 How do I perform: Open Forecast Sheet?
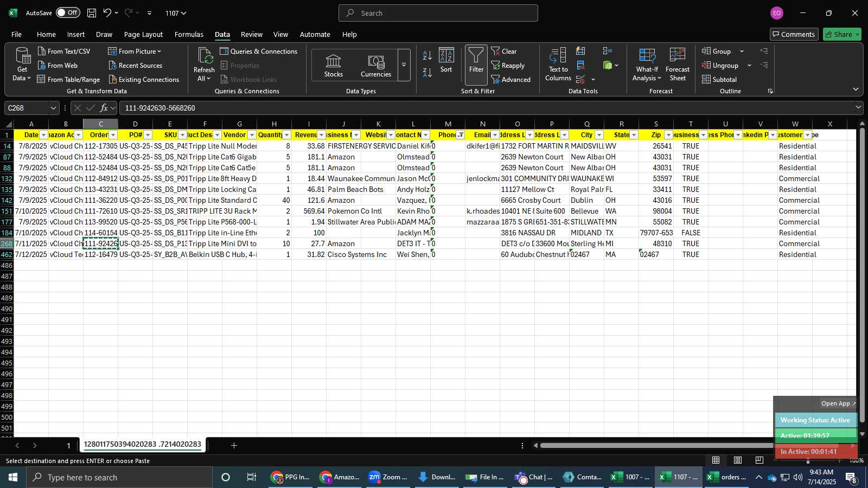click(678, 65)
